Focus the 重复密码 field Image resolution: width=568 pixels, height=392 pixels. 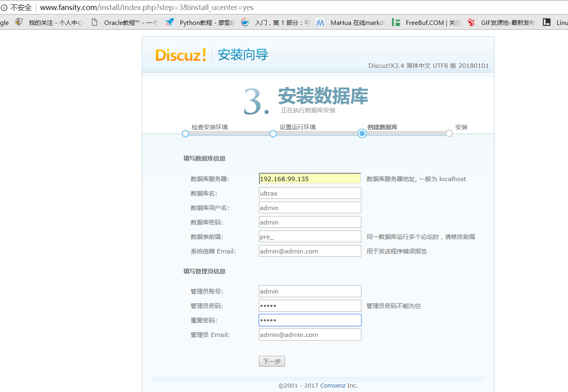point(310,320)
